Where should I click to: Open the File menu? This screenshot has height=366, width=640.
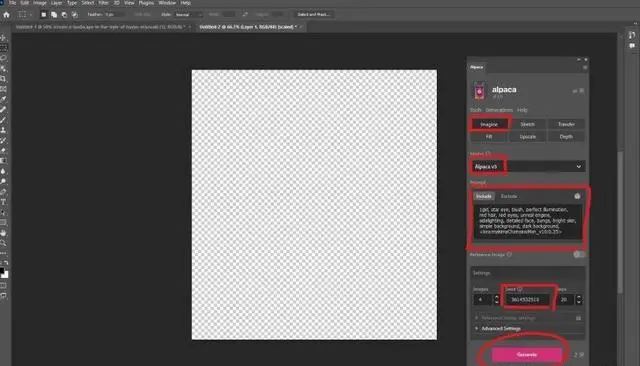coord(13,3)
